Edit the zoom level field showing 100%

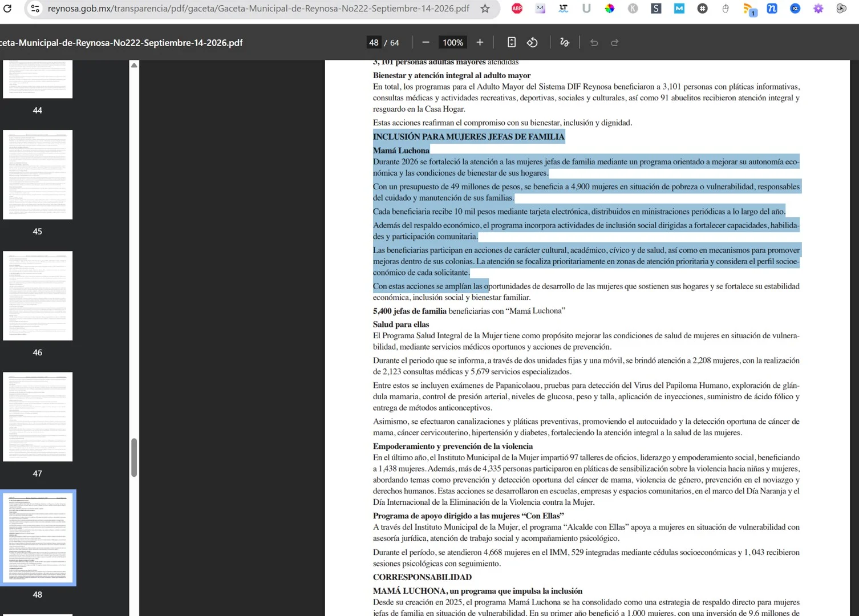coord(453,42)
